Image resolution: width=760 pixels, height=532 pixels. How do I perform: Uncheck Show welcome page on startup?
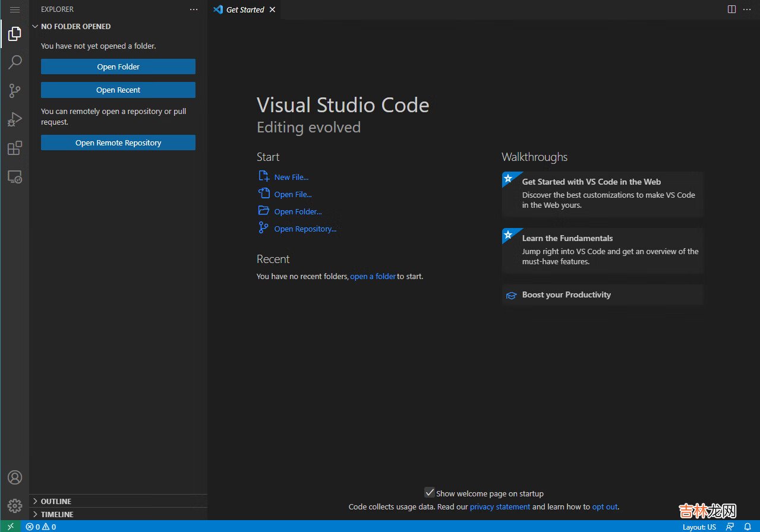click(x=430, y=493)
